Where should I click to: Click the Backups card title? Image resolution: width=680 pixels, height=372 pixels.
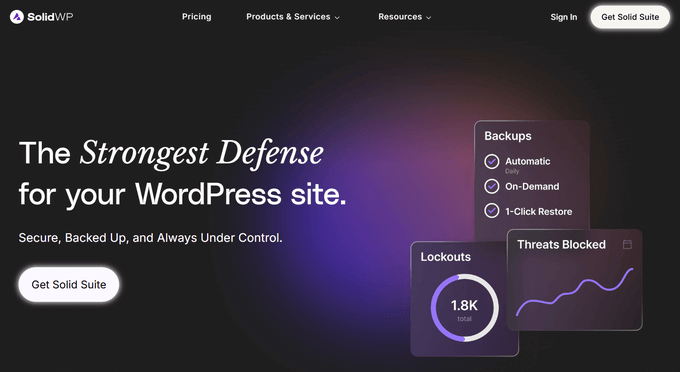[508, 136]
